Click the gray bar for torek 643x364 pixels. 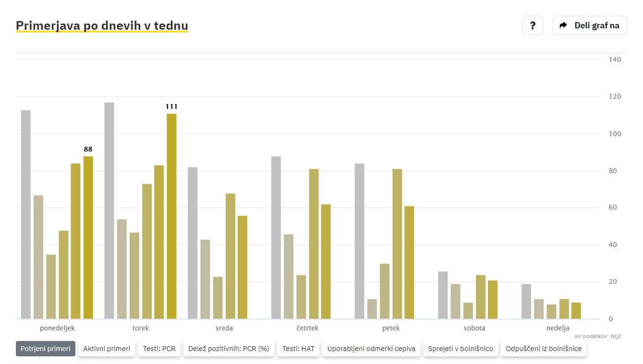tap(109, 211)
